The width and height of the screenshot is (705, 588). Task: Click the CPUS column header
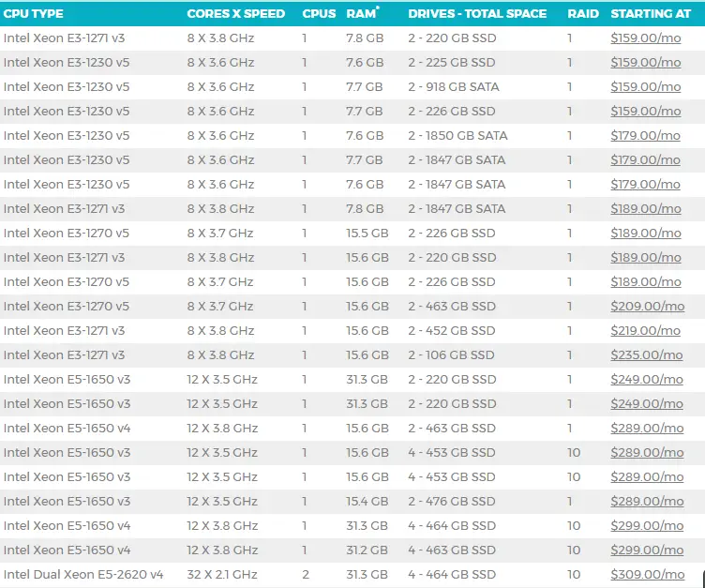(x=319, y=13)
